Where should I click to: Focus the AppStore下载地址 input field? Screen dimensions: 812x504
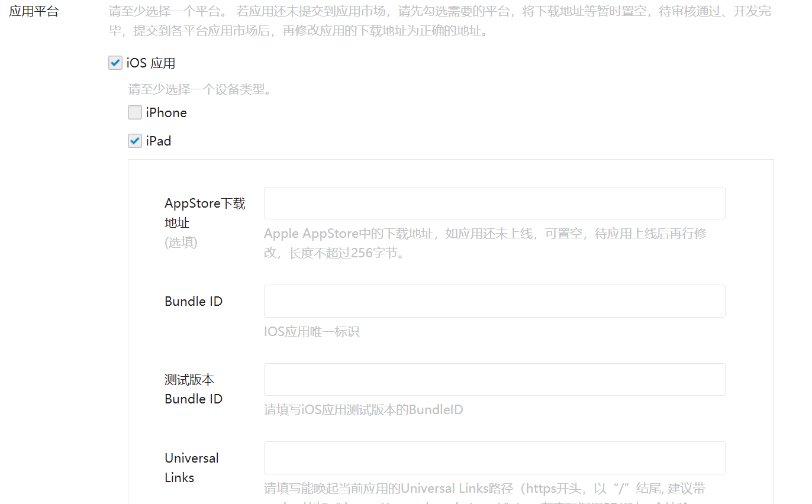coord(494,203)
